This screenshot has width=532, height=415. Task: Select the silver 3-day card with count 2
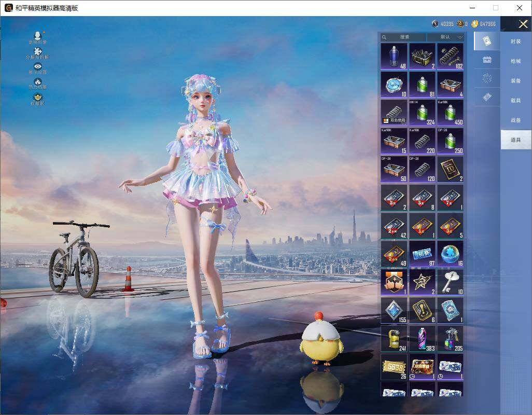coord(394,198)
